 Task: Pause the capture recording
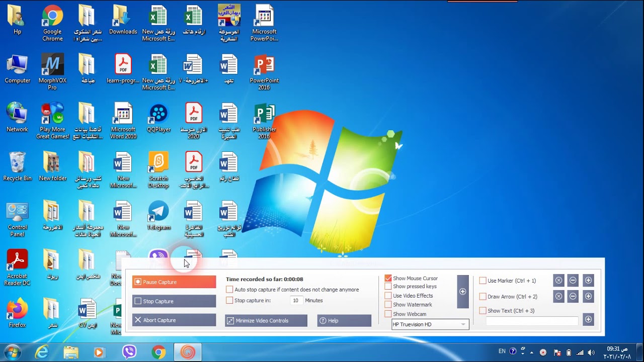tap(174, 282)
